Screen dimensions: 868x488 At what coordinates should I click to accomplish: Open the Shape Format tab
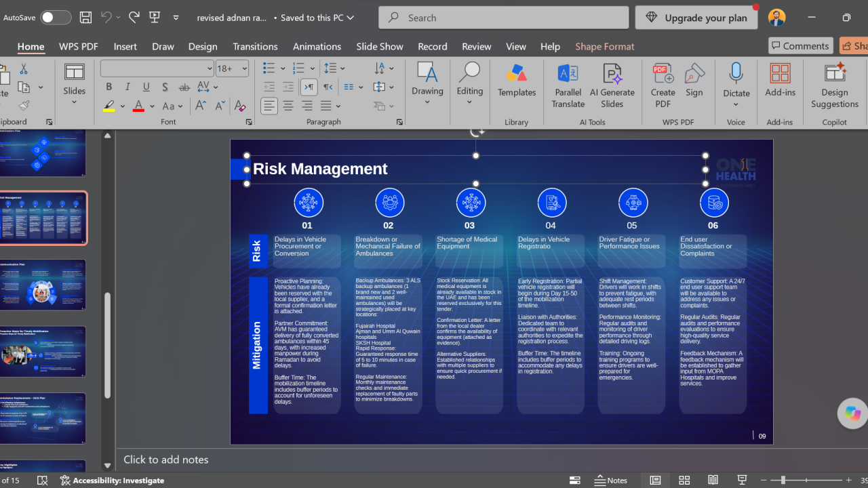click(605, 46)
